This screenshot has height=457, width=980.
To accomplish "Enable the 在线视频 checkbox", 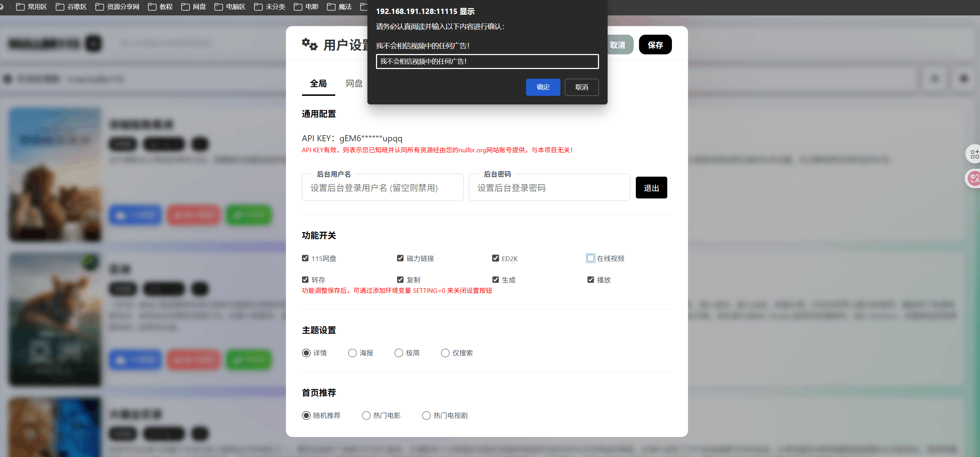I will point(590,259).
